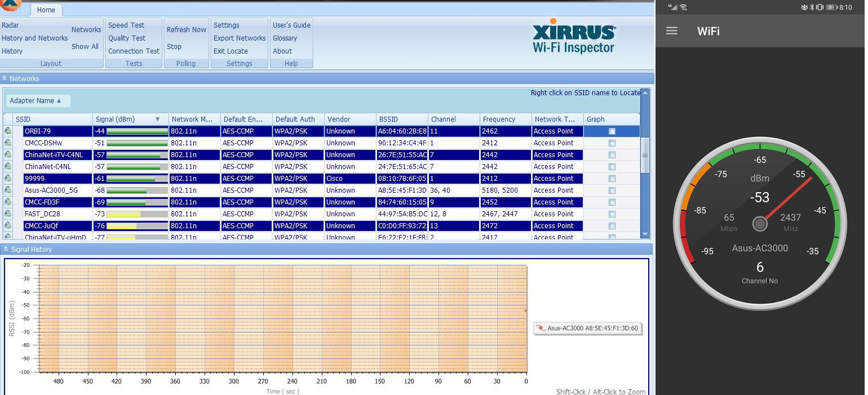This screenshot has width=868, height=395.
Task: Click the Adapter Name grouping header
Action: click(38, 101)
